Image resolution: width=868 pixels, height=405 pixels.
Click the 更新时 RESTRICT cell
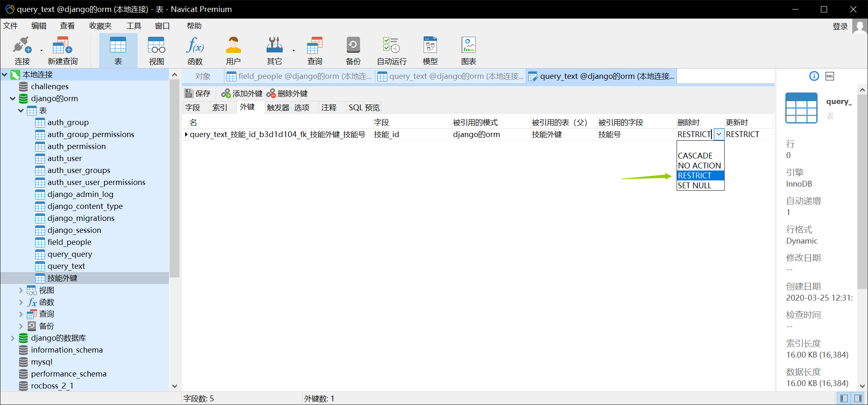click(x=749, y=134)
